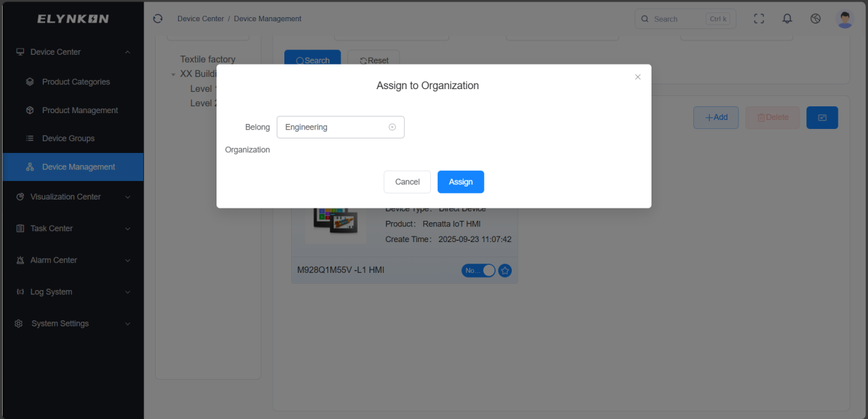
Task: Click the Log System brackets icon
Action: tap(20, 291)
